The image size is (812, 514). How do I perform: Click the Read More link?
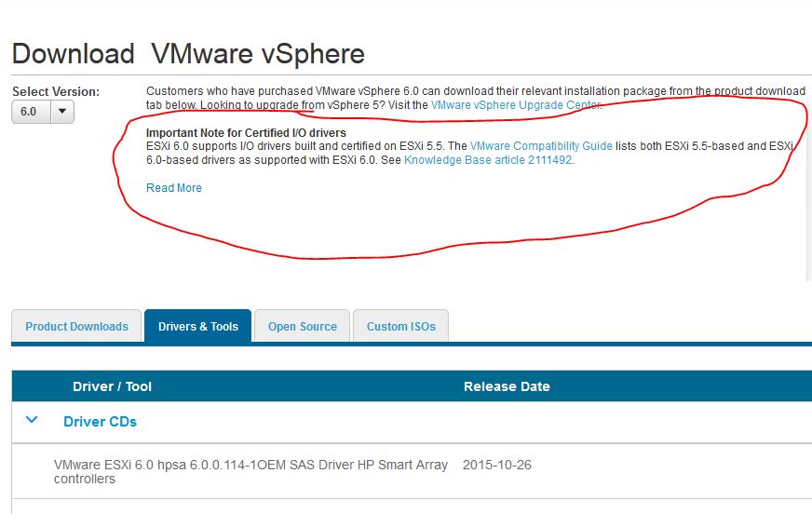coord(174,188)
